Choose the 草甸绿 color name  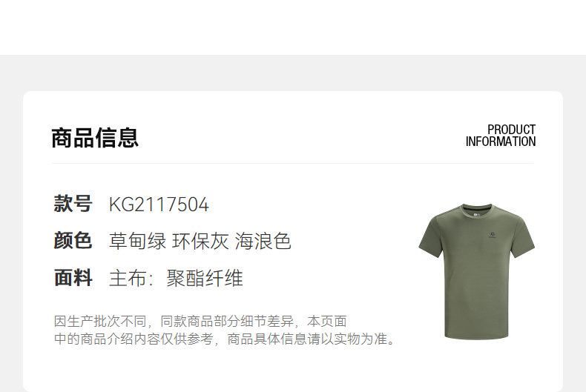(137, 241)
